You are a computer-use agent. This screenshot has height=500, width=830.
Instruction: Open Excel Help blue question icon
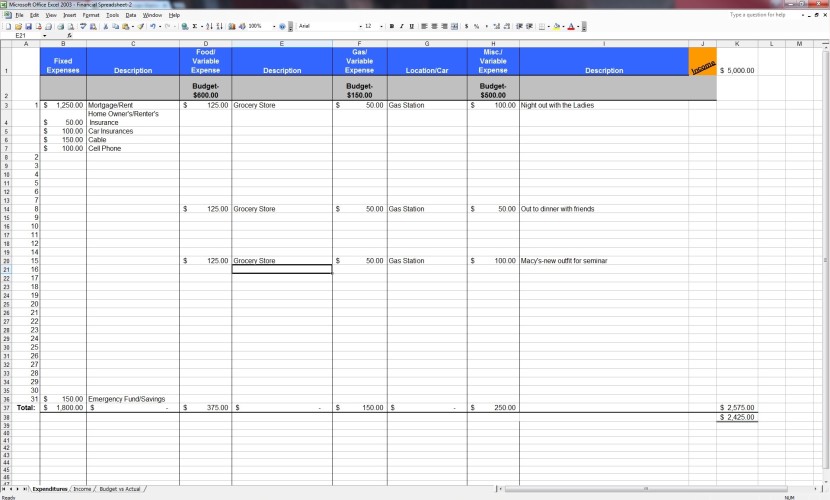click(x=282, y=26)
